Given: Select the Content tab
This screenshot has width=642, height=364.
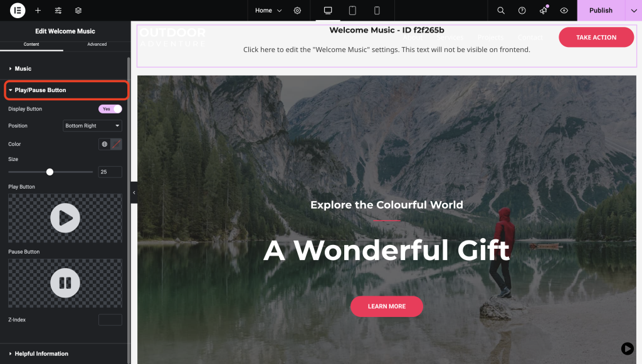Looking at the screenshot, I should tap(31, 44).
